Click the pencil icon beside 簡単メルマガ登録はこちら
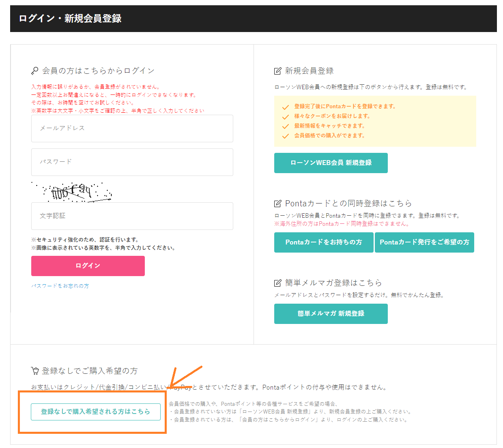Viewport: 503px width, 448px height. [278, 283]
